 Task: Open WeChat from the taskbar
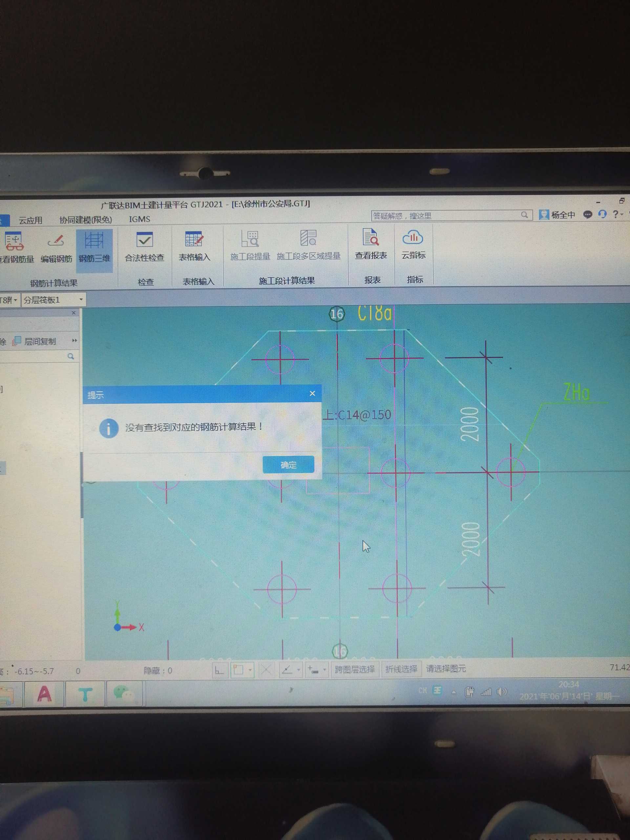point(124,693)
